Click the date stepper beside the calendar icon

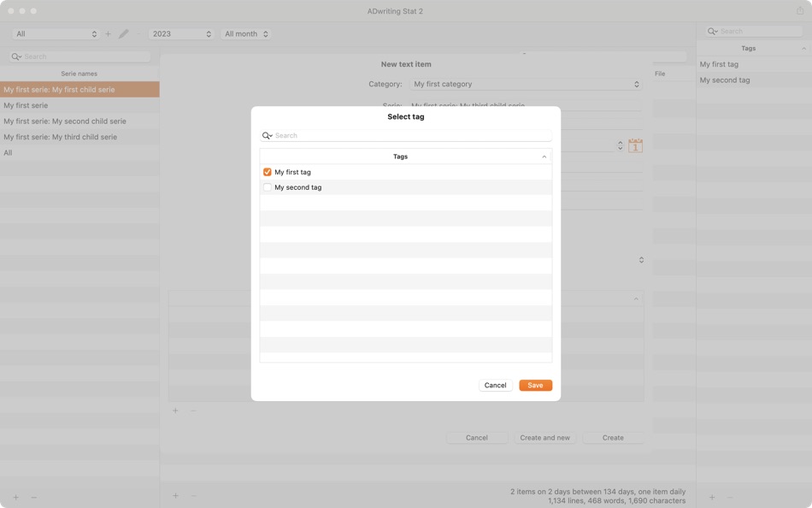coord(620,145)
